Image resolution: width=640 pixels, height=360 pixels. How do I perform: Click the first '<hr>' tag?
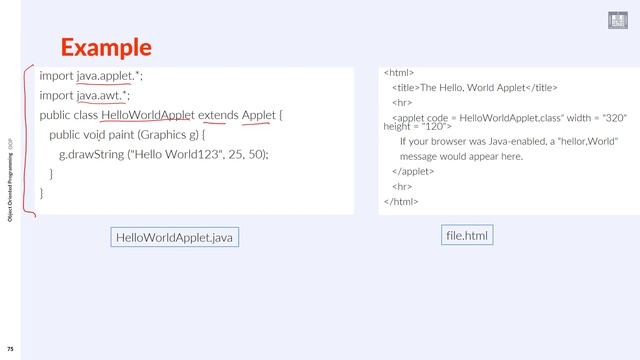402,103
